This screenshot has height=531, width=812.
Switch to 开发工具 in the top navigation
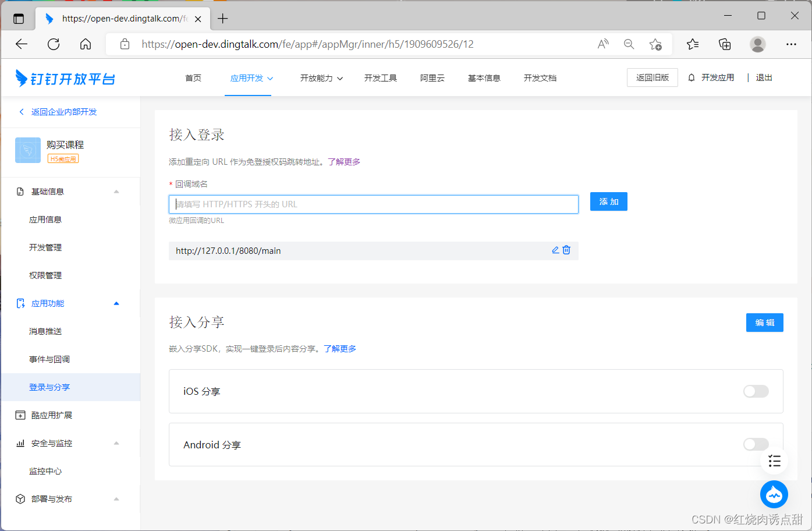[380, 77]
